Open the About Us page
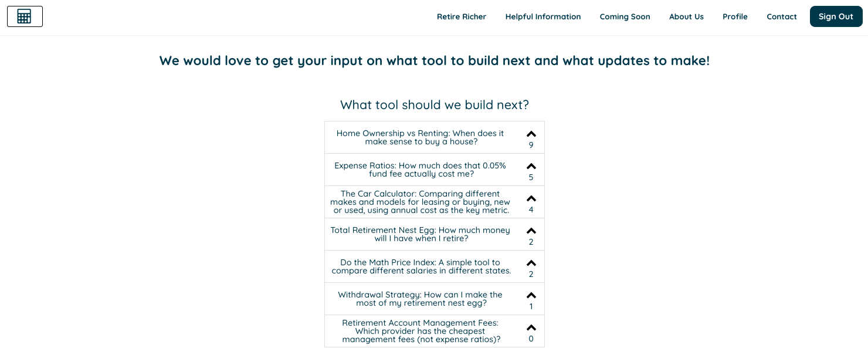Screen dimensions: 868x358 pos(686,16)
